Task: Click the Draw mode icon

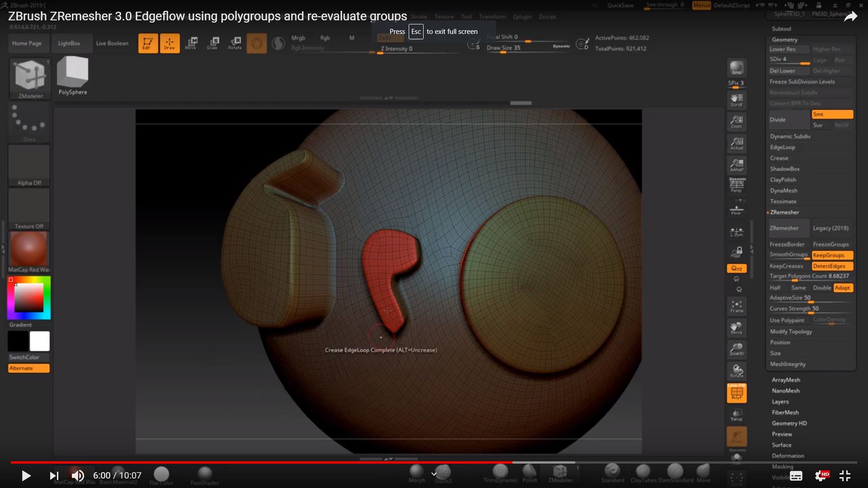Action: (x=170, y=43)
